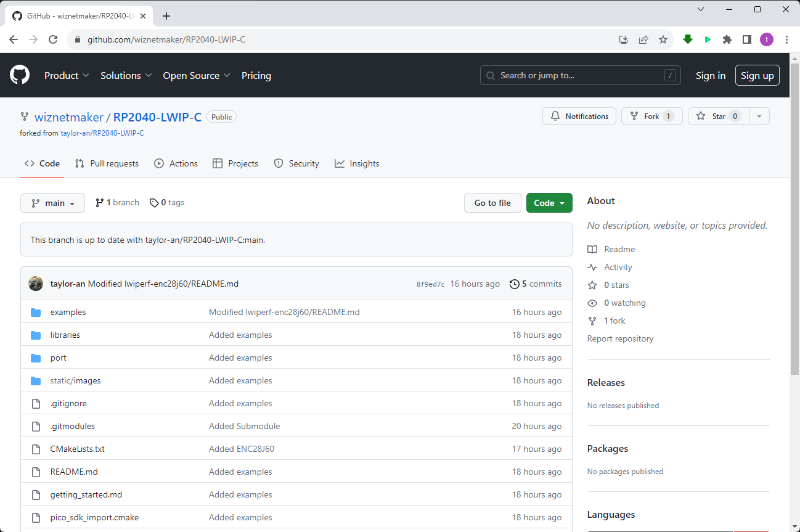Click the branch icon next to 1 branch

click(x=99, y=203)
